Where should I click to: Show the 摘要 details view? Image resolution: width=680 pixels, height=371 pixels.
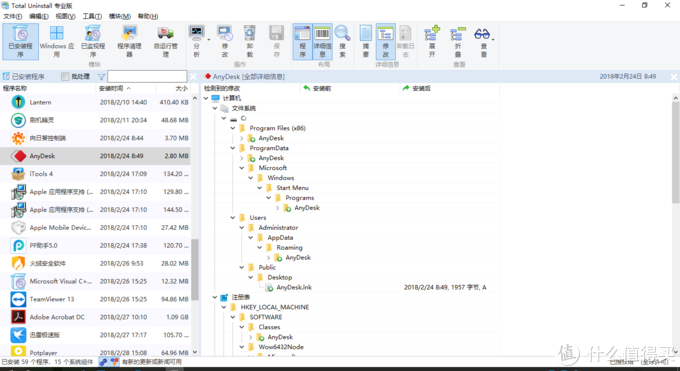(x=366, y=42)
